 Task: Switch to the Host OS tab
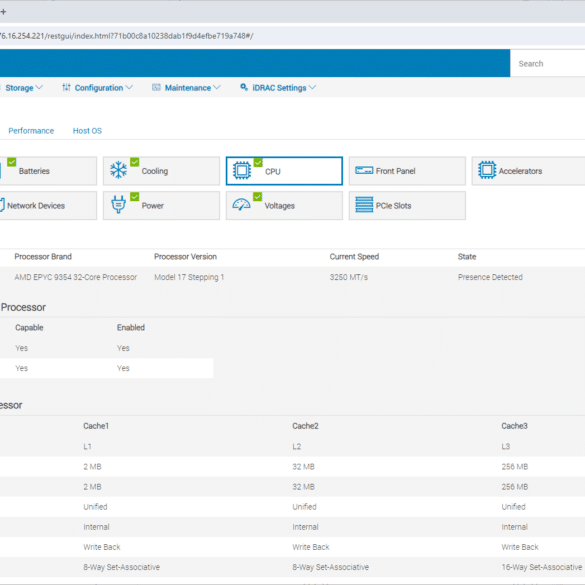click(x=87, y=131)
